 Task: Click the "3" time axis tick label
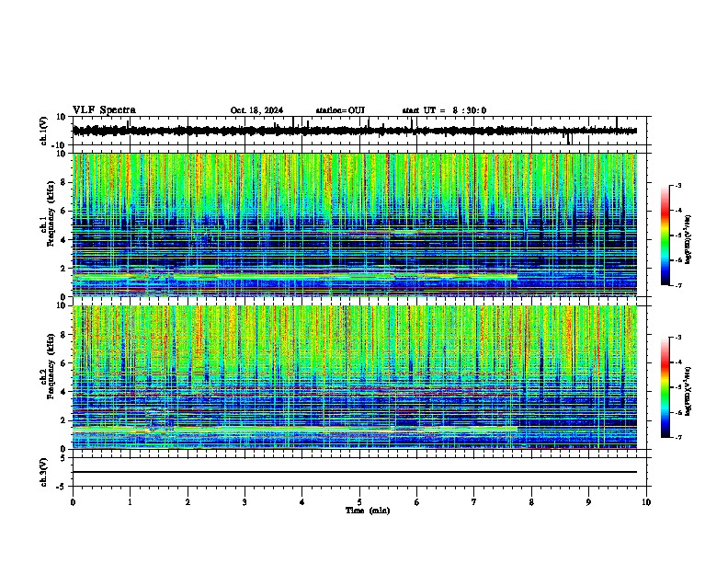click(245, 502)
